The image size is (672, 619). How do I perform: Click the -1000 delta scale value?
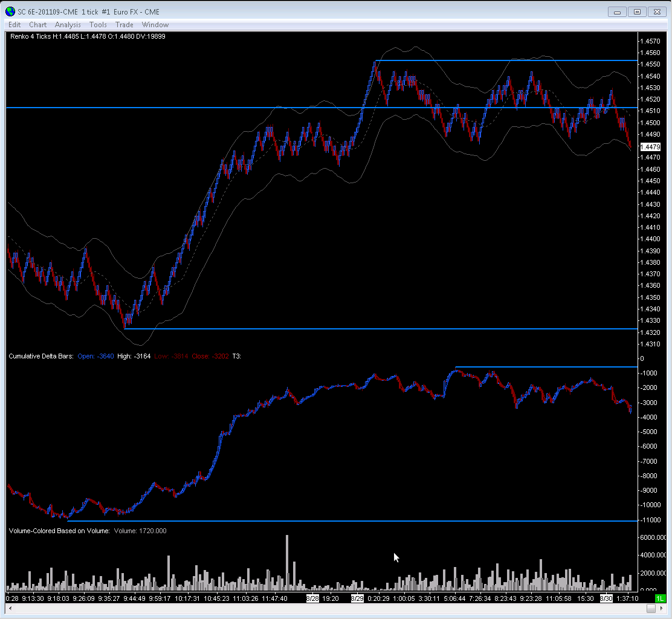click(x=648, y=373)
